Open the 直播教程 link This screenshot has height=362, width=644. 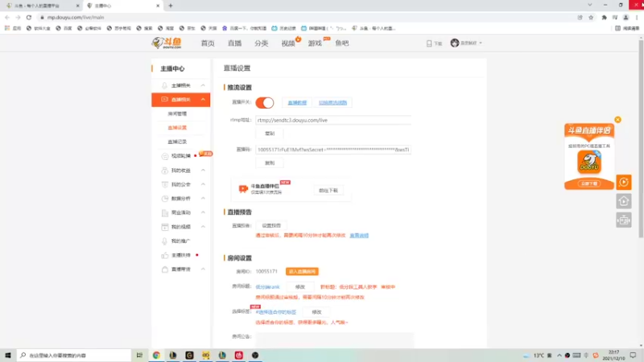(x=297, y=103)
